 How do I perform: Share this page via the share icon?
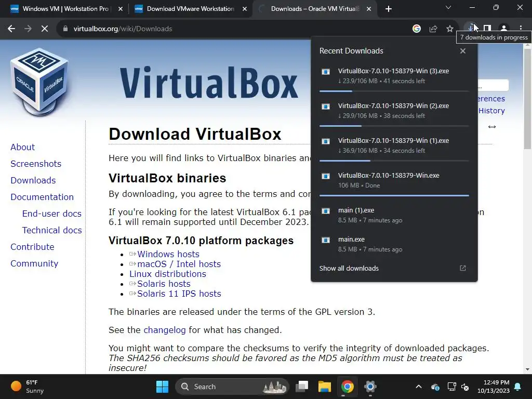pyautogui.click(x=433, y=29)
